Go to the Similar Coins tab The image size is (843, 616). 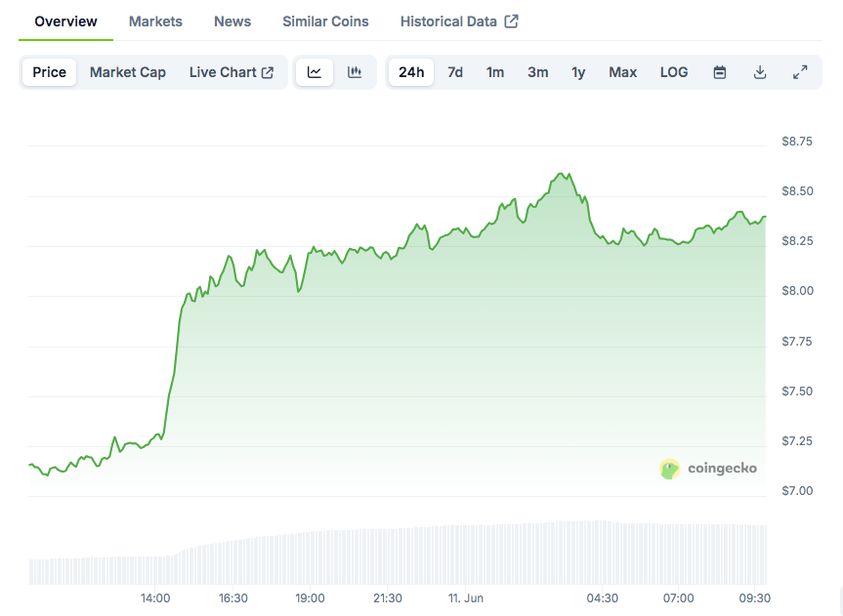click(x=325, y=21)
